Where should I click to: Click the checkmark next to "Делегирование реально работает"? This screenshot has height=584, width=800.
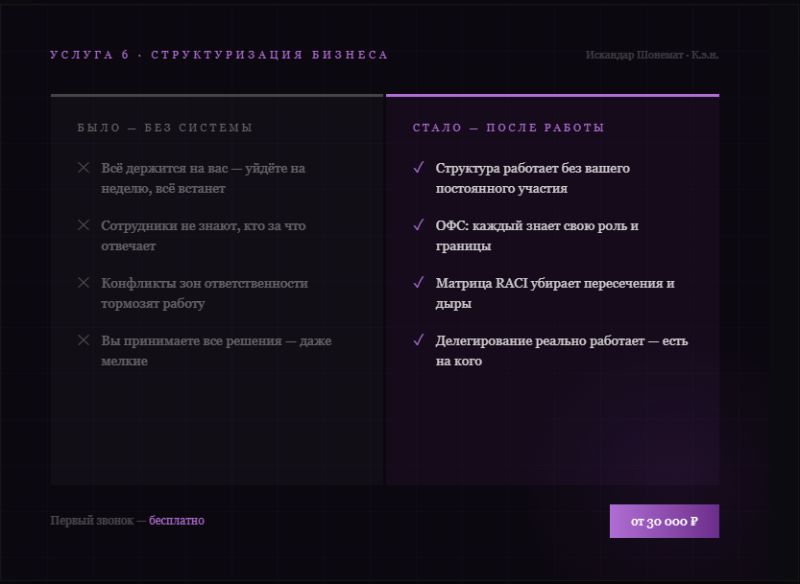(x=418, y=341)
